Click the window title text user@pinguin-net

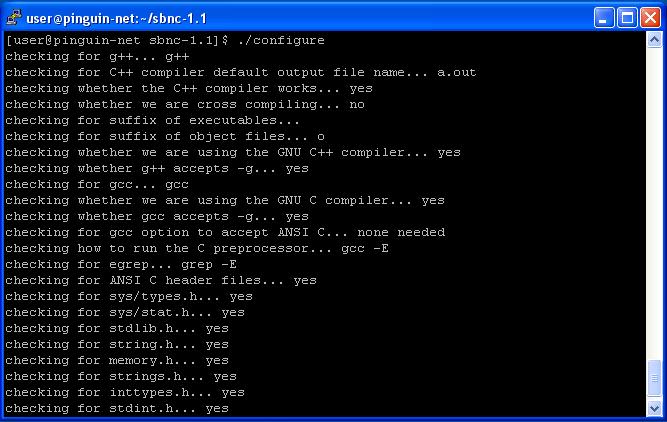[x=116, y=18]
